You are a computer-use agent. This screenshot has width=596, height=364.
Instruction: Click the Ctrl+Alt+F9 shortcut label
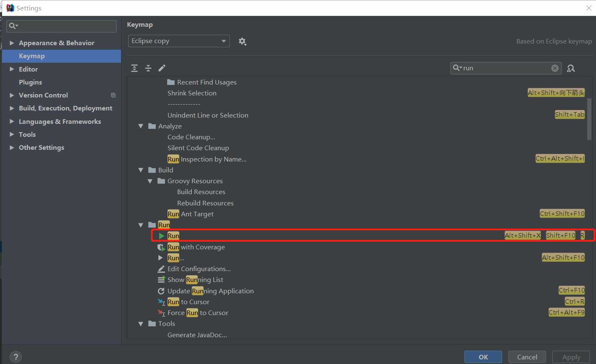(567, 312)
